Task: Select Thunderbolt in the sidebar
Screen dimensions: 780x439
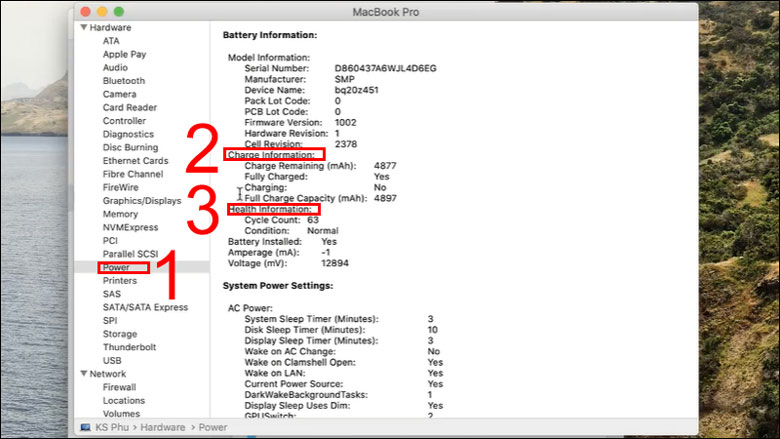Action: (127, 347)
